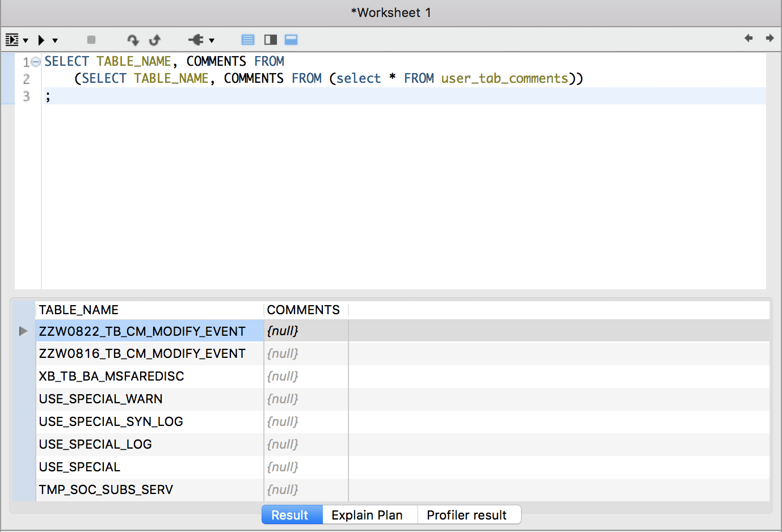Open the dropdown beside run play icon
The image size is (782, 532).
coord(55,40)
